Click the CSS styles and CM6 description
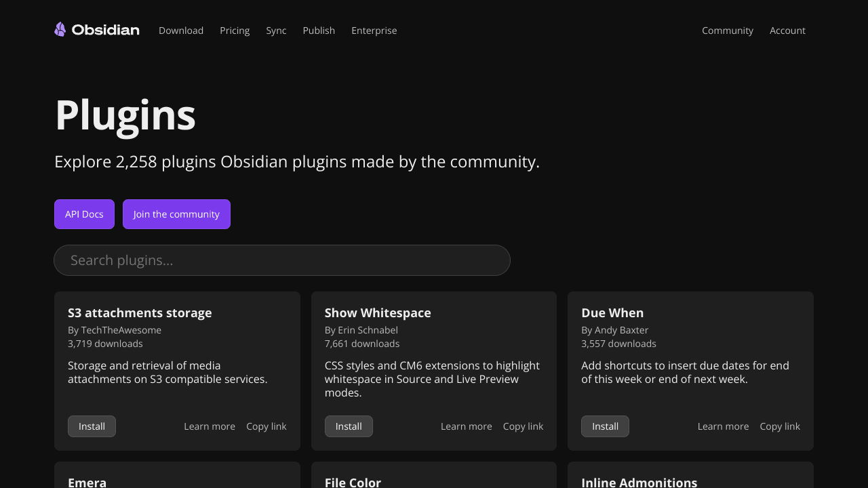 click(x=432, y=379)
